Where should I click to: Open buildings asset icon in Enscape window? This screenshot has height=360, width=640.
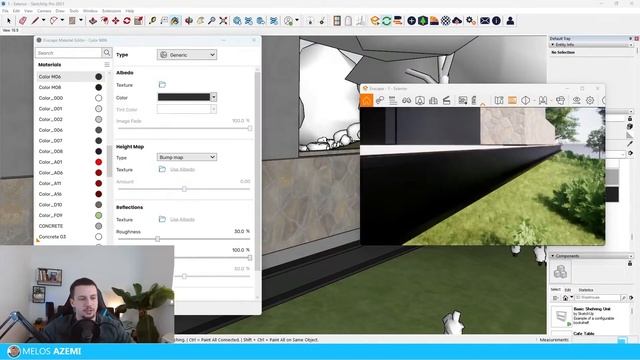tap(433, 100)
